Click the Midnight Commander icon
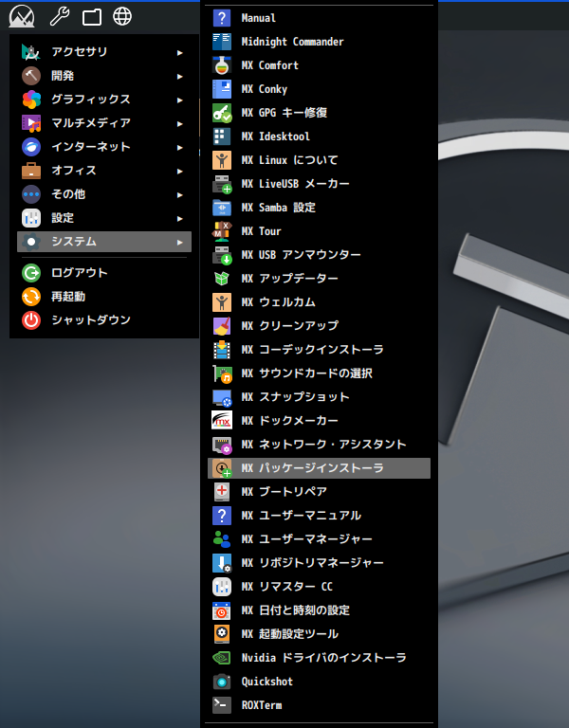Viewport: 569px width, 728px height. [x=222, y=42]
